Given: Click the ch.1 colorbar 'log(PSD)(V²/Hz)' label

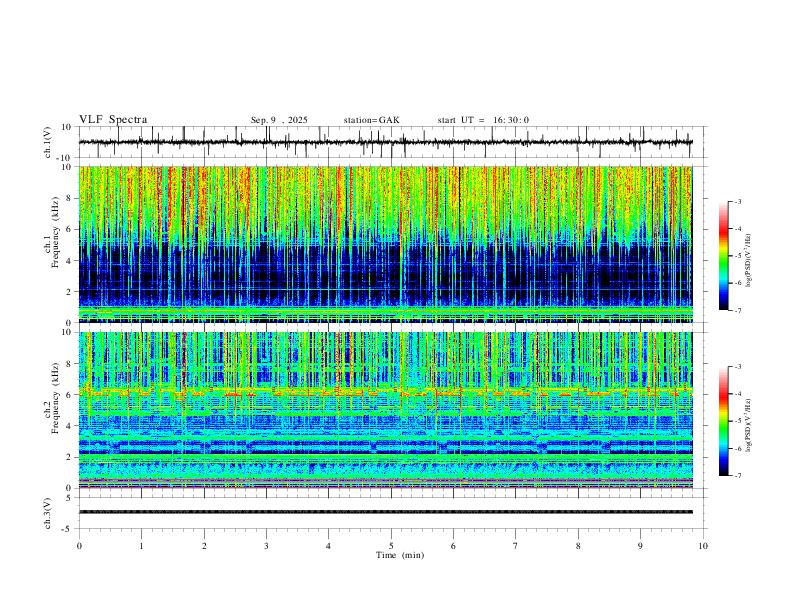Looking at the screenshot, I should (749, 260).
